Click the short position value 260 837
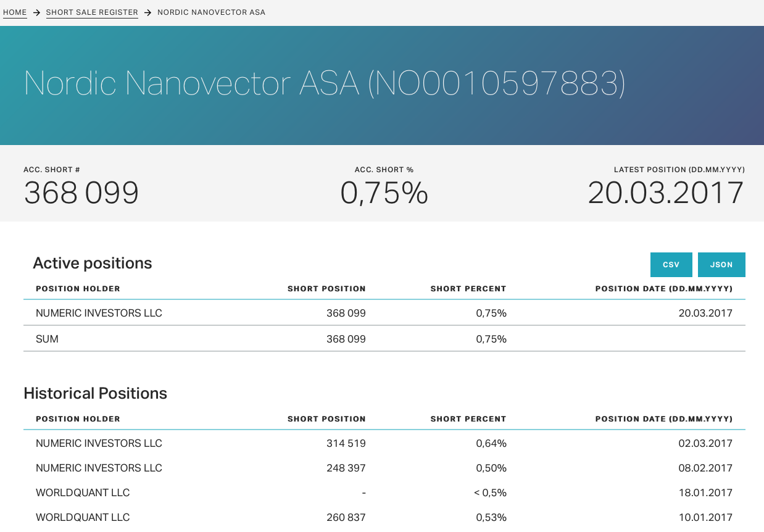Screen dimensions: 764x532 (x=346, y=517)
